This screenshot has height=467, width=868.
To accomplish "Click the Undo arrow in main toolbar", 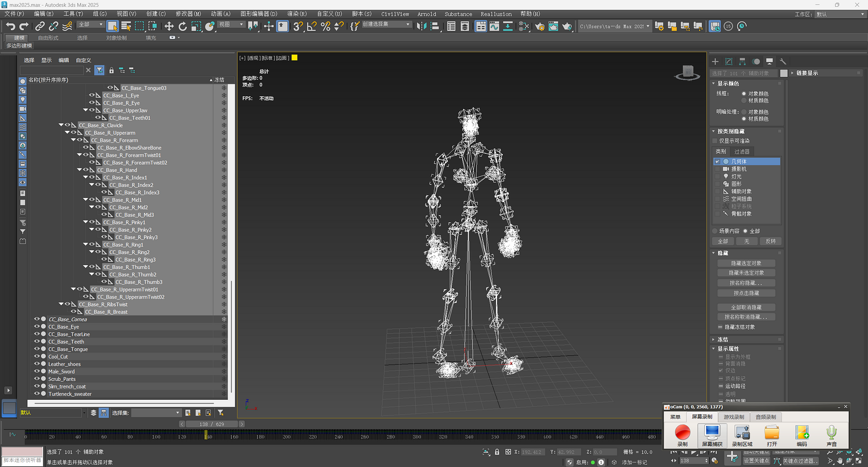I will pyautogui.click(x=10, y=26).
